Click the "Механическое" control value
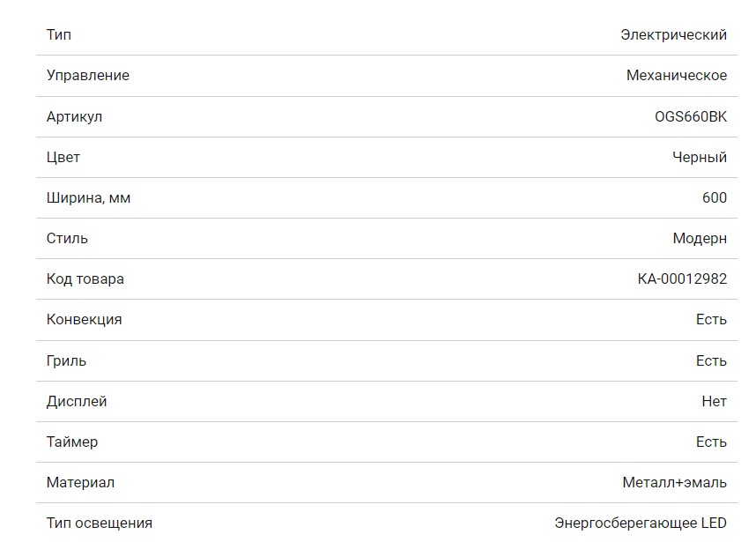Viewport: 756px width, 542px height. pos(676,76)
